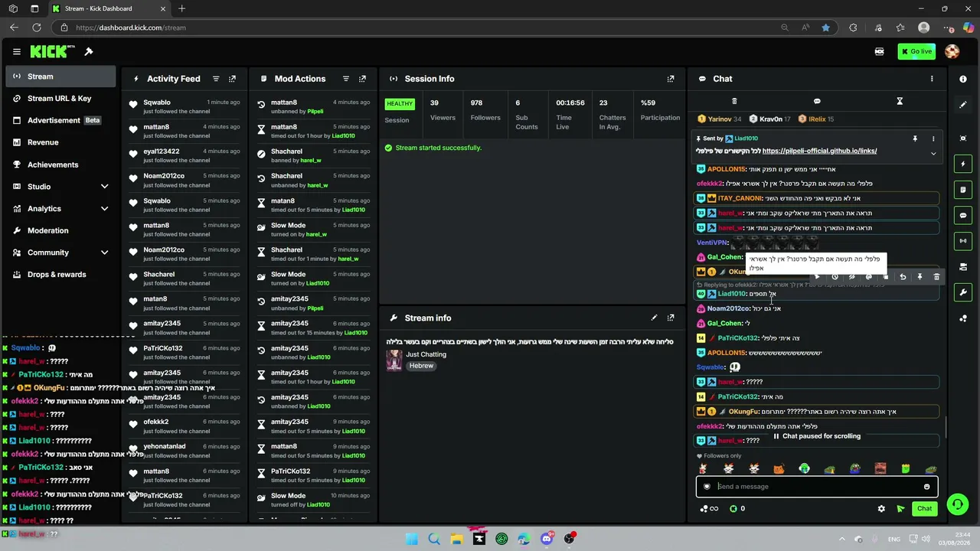Edit the Stream info details
Image resolution: width=980 pixels, height=551 pixels.
(x=654, y=318)
